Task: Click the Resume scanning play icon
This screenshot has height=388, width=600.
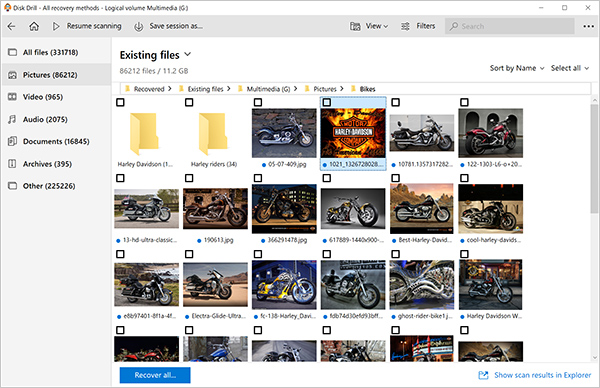Action: [x=56, y=26]
